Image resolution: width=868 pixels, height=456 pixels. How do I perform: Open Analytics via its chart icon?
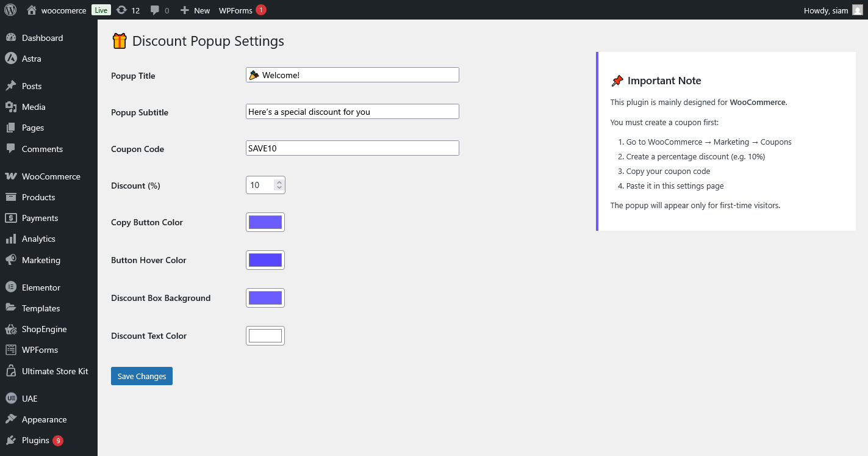click(13, 239)
